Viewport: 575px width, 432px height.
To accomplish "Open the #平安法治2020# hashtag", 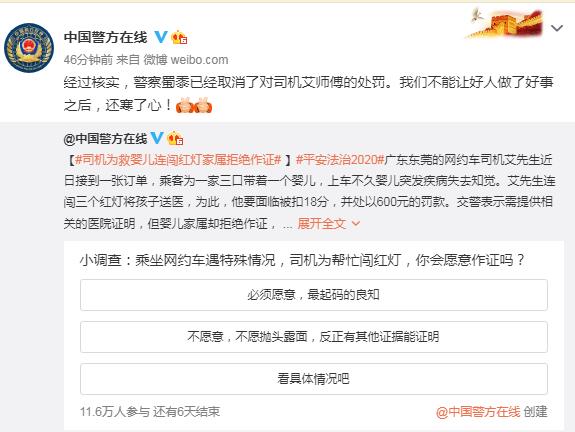I will [340, 160].
